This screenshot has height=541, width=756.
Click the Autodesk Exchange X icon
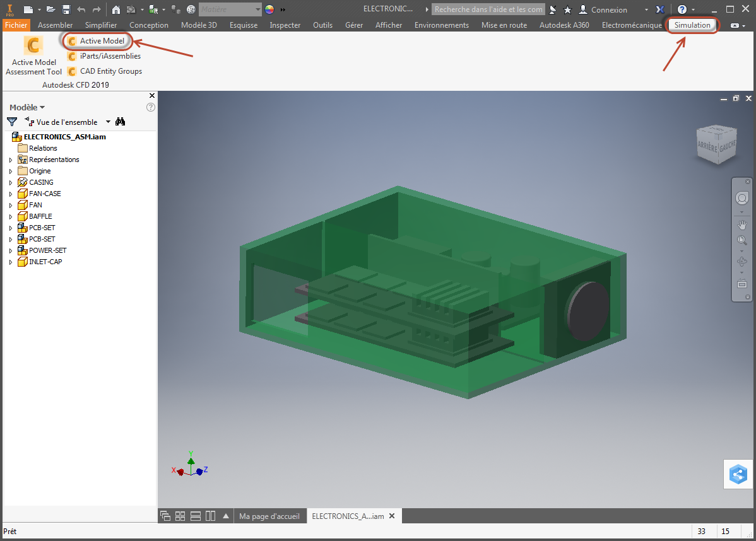[660, 9]
